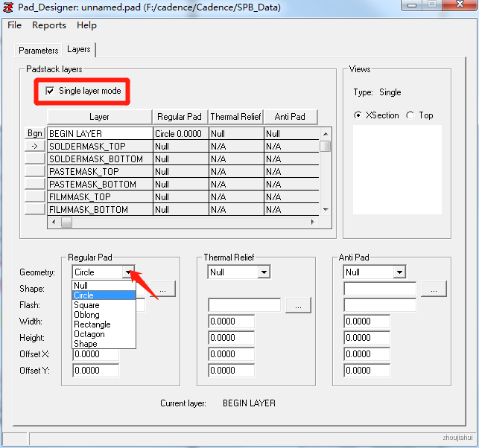Click the Thermal Relief width field

tap(232, 321)
